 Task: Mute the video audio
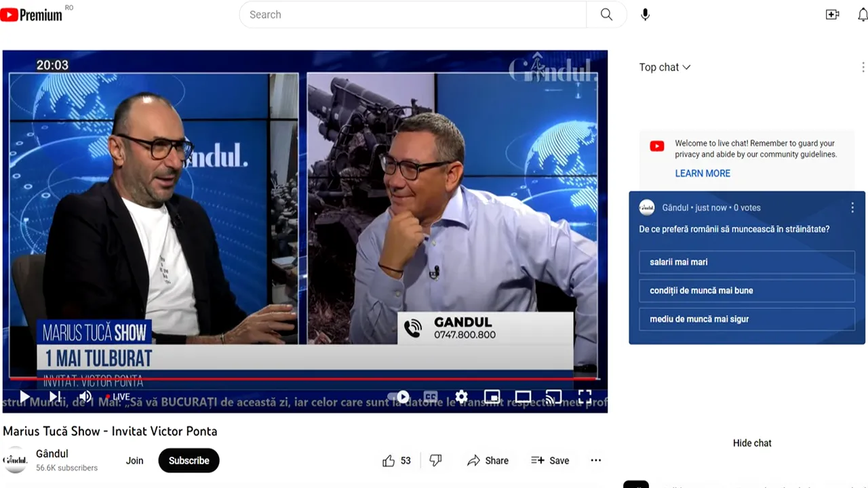coord(85,396)
